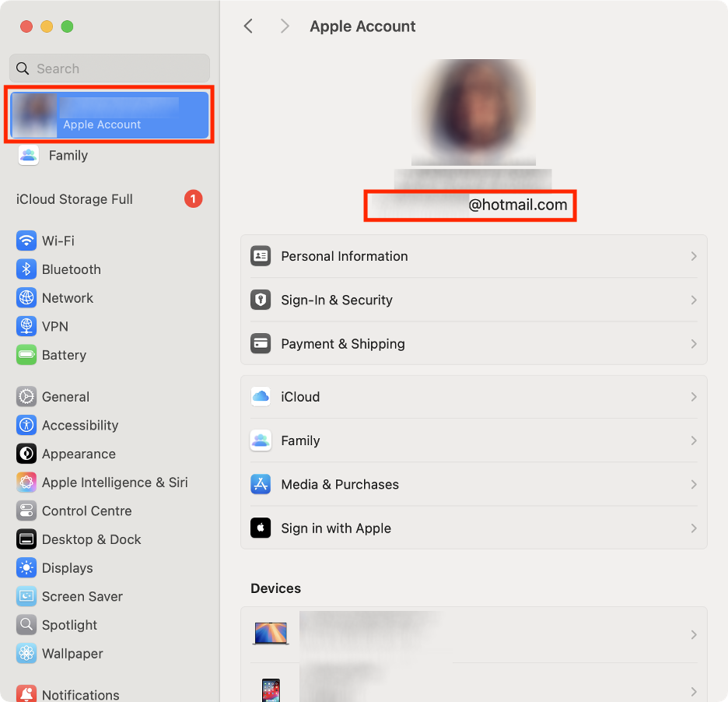Click the Desktop & Dock icon
This screenshot has width=728, height=702.
pyautogui.click(x=26, y=539)
